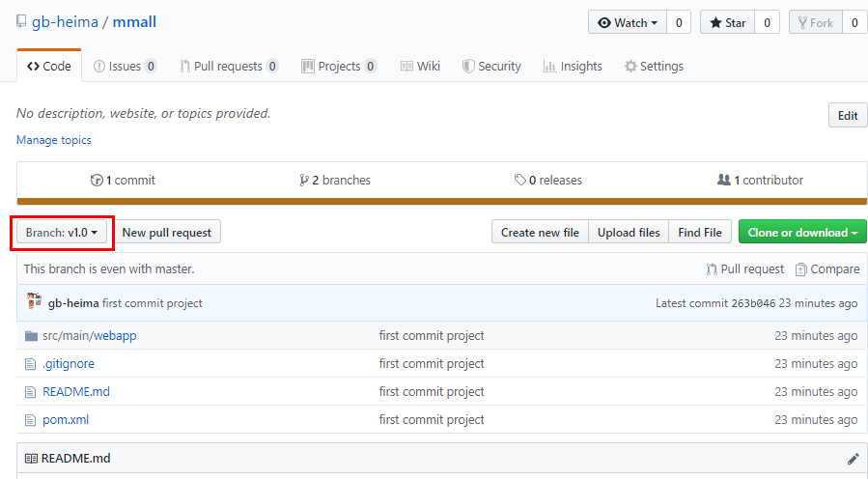Open gb-heima author link in commit row

[73, 303]
